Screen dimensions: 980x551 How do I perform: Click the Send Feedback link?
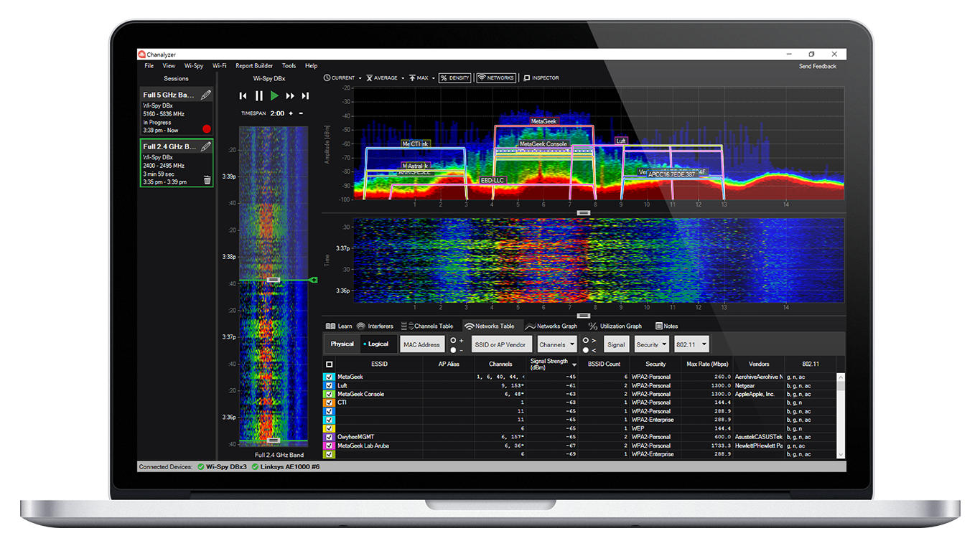click(818, 65)
